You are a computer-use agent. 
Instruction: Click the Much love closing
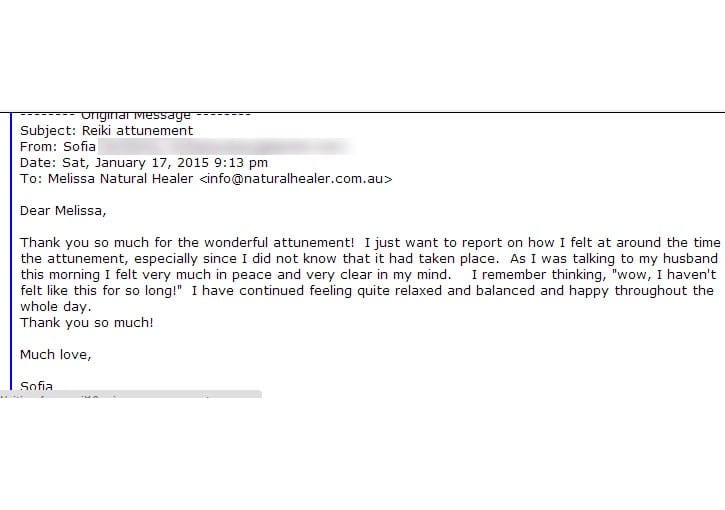click(x=56, y=355)
